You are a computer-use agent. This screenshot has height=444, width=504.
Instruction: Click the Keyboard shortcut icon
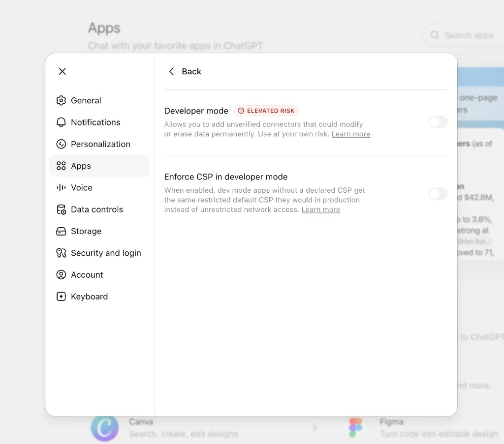61,296
